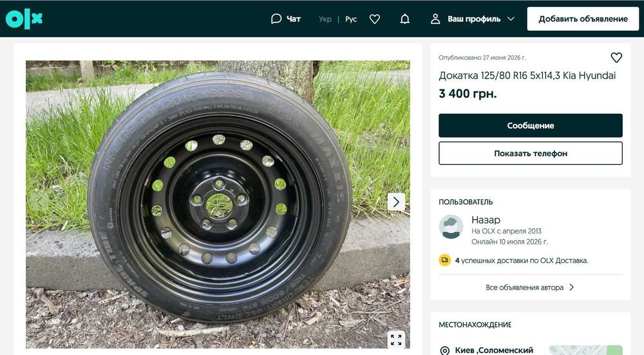Click the OLX logo
This screenshot has height=355, width=644.
coord(24,19)
